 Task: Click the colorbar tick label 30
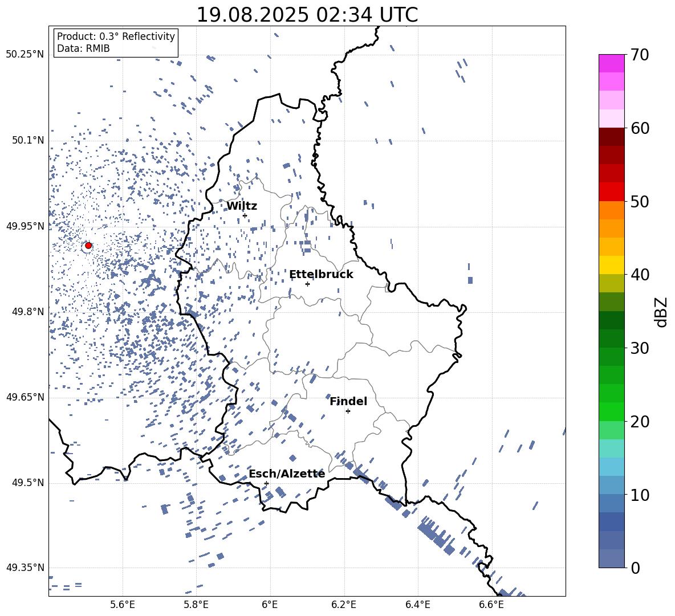tap(640, 348)
